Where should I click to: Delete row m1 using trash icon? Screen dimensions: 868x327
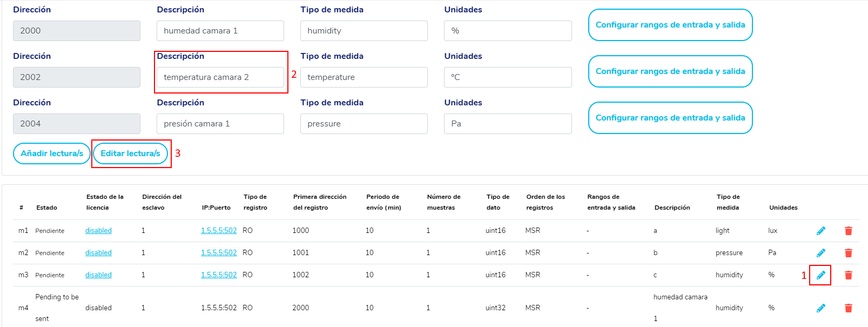click(x=848, y=231)
